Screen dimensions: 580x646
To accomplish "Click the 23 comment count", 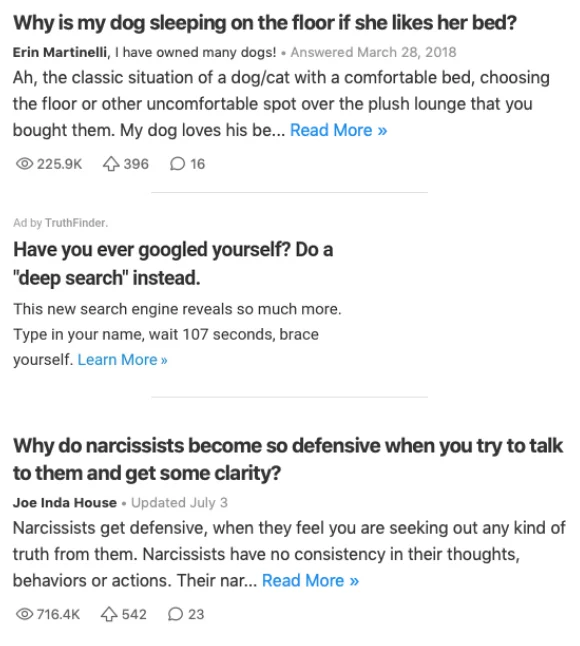I will tap(196, 614).
